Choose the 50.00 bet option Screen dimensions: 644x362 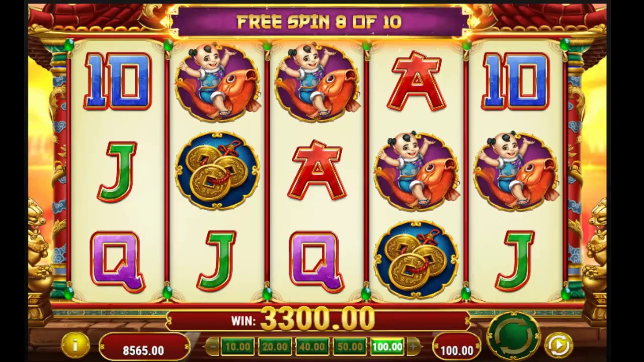click(x=349, y=346)
